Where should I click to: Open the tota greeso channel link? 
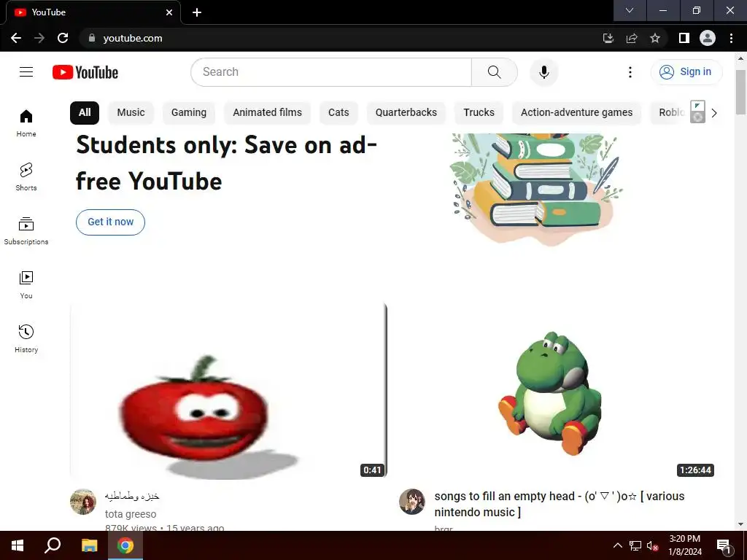tap(131, 514)
